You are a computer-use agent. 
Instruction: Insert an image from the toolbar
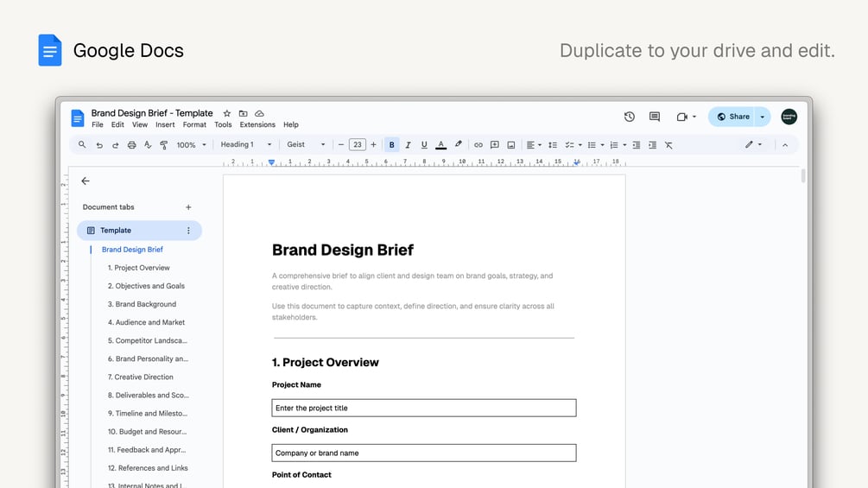pyautogui.click(x=511, y=145)
